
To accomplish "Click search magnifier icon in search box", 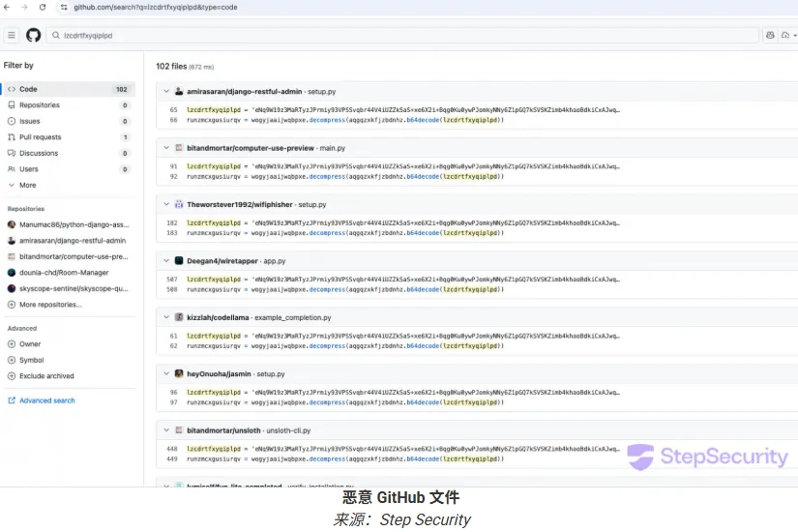I will pos(56,35).
